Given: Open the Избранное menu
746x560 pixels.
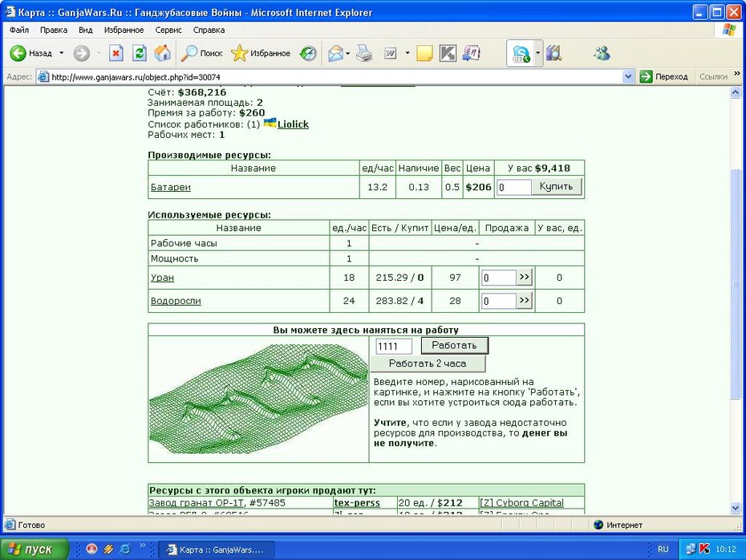Looking at the screenshot, I should [x=124, y=30].
